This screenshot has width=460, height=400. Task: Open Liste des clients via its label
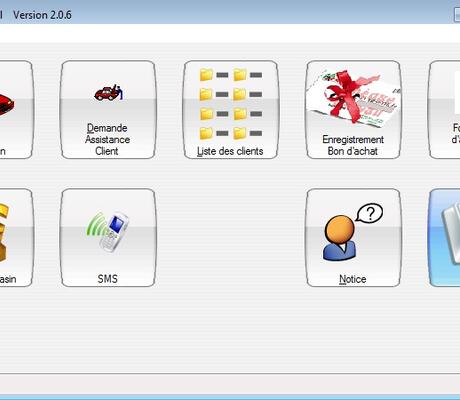tap(230, 151)
